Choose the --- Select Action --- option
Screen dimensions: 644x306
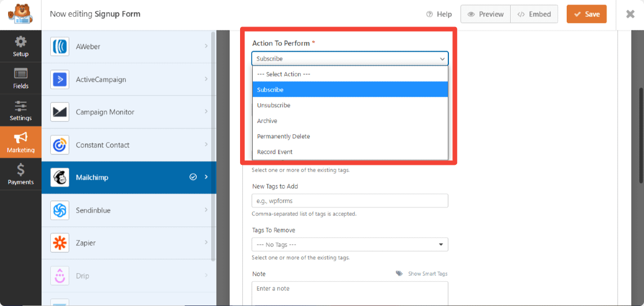click(x=350, y=74)
